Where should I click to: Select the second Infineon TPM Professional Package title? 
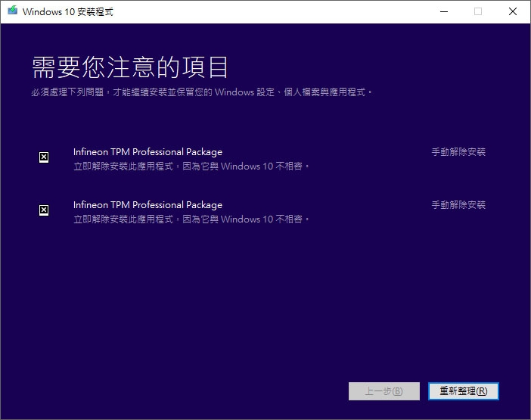pos(147,205)
